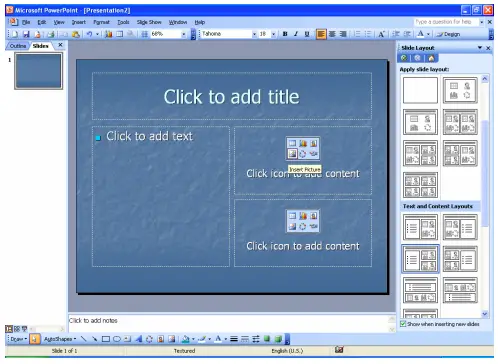Open the Slide Show menu
Viewport: 498px width, 364px height.
coord(149,22)
